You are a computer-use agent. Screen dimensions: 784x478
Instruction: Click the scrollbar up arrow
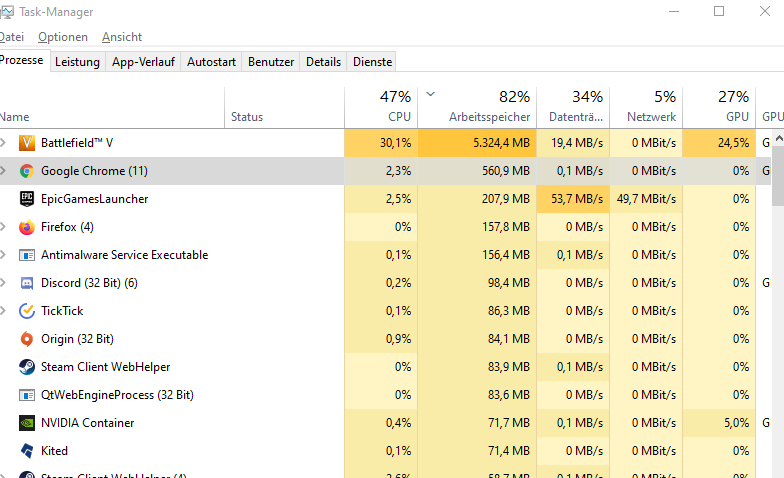778,138
